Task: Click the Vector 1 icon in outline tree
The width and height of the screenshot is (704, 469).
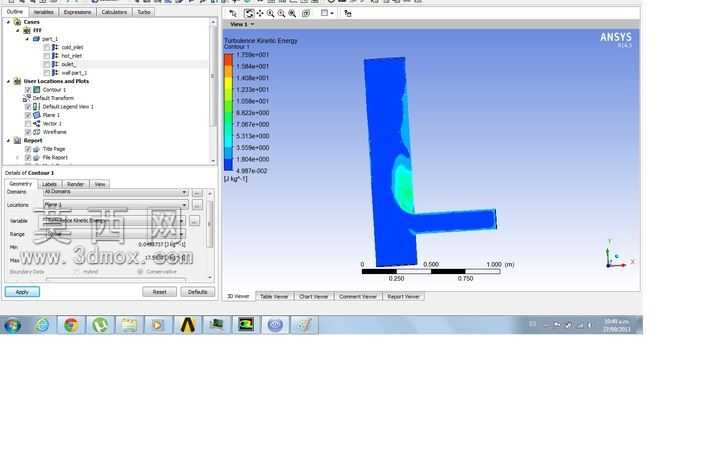Action: 37,123
